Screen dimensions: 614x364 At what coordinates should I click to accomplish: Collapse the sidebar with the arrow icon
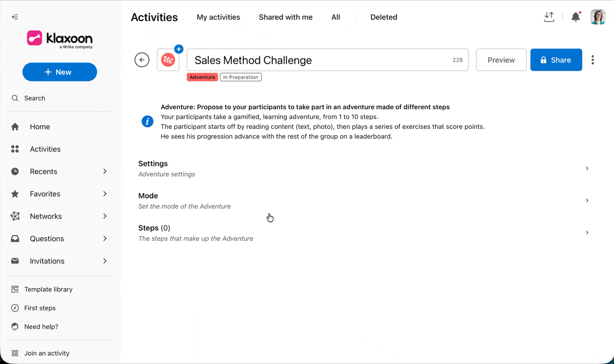(x=15, y=17)
